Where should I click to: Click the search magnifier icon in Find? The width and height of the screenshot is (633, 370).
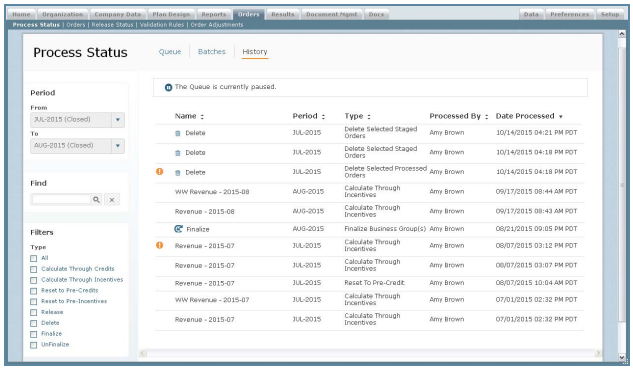(x=96, y=199)
